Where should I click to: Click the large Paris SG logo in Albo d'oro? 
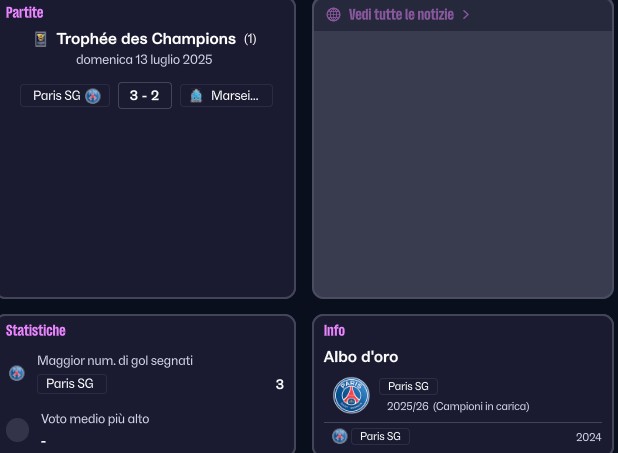(351, 395)
